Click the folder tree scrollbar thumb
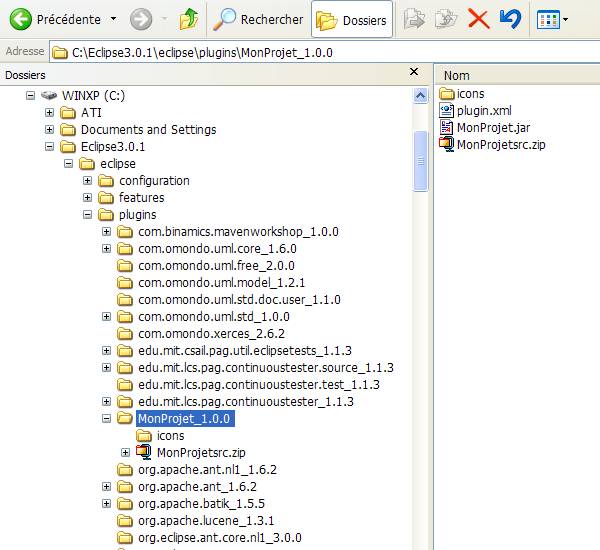Viewport: 600px width, 550px height. point(421,161)
